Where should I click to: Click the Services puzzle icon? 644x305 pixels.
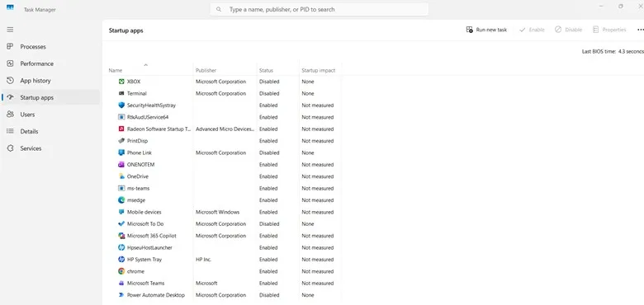(10, 148)
